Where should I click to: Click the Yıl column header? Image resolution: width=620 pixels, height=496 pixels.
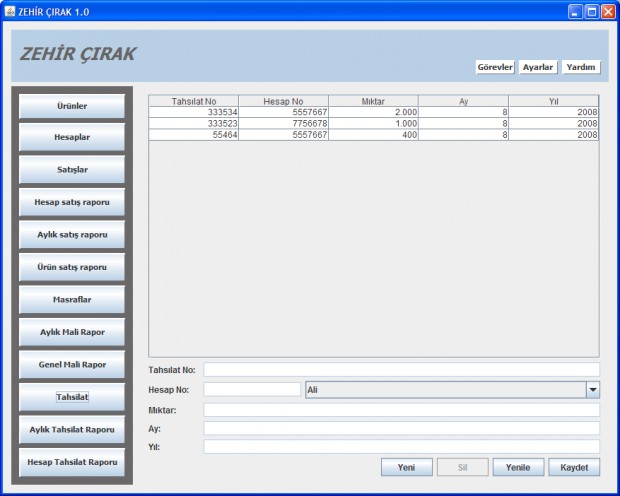(554, 101)
